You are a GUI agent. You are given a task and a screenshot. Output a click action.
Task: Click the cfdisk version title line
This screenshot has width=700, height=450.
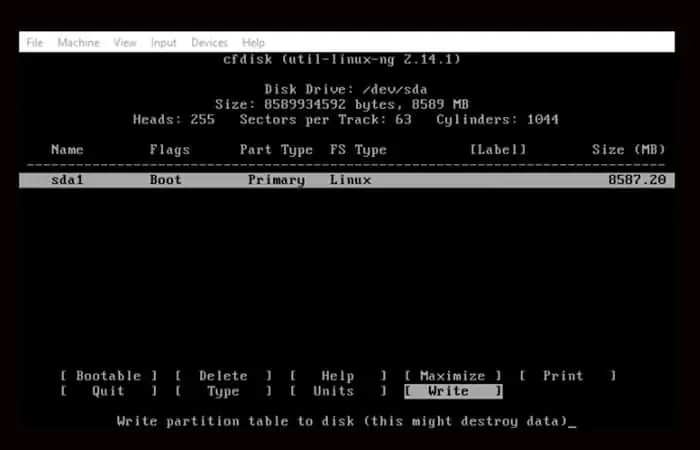342,59
